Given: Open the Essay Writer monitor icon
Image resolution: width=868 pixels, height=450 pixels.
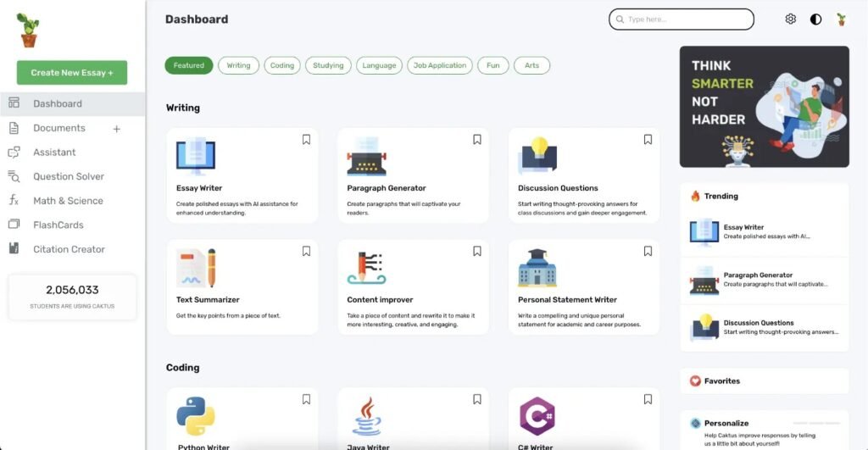Looking at the screenshot, I should (x=195, y=157).
